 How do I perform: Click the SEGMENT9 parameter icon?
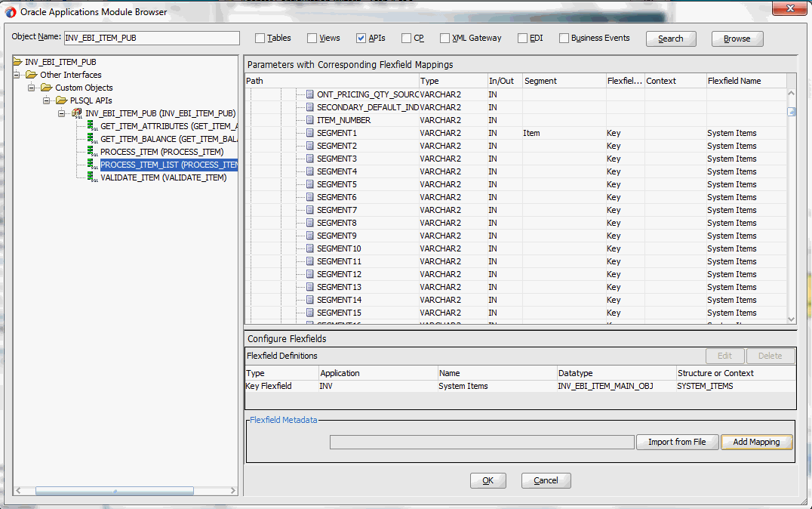(309, 236)
